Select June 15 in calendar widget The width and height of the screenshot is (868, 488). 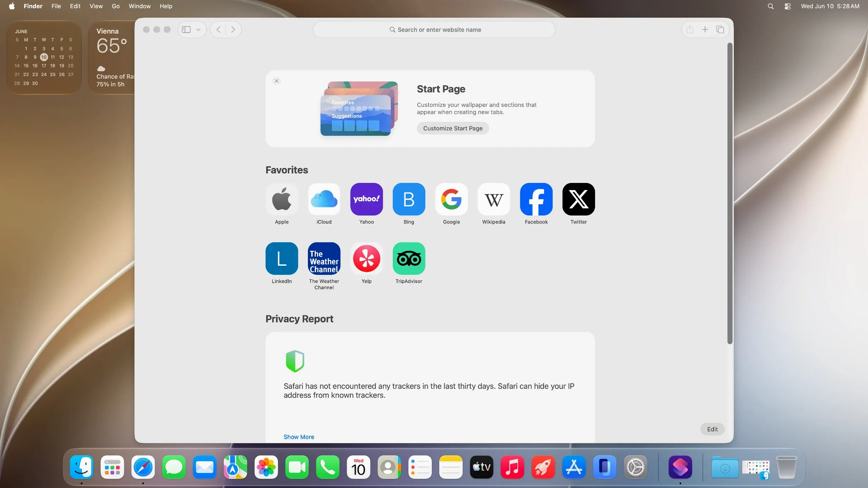tap(26, 65)
